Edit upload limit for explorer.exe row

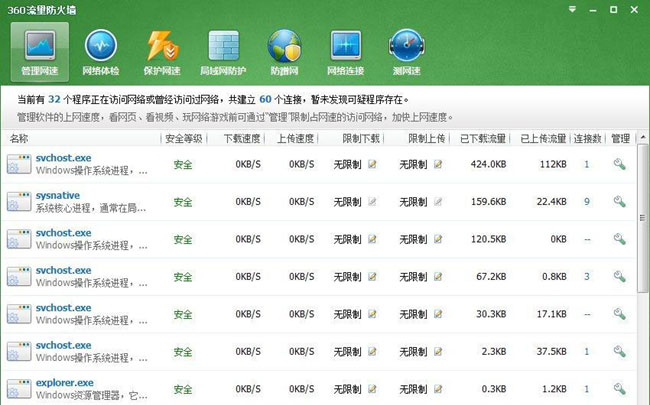[x=438, y=389]
